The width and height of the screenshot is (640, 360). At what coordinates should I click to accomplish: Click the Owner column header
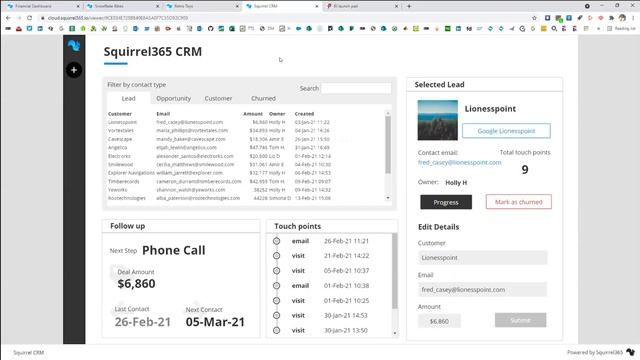pyautogui.click(x=277, y=114)
